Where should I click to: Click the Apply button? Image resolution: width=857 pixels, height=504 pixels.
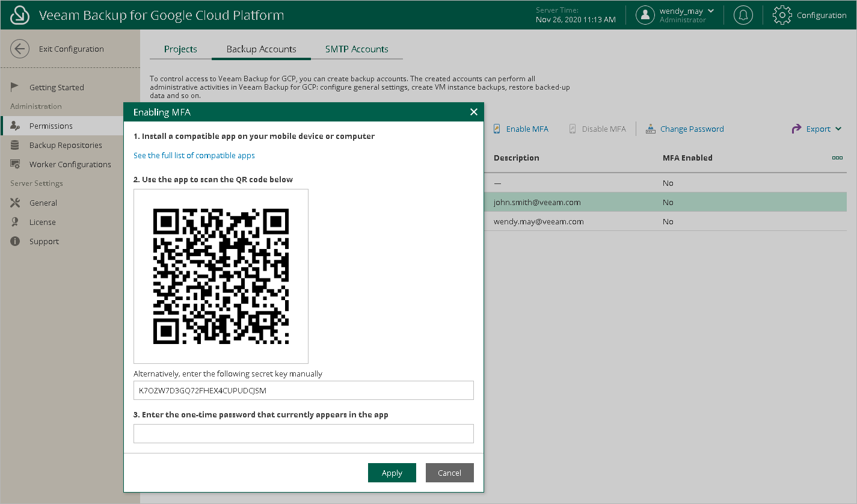point(392,473)
